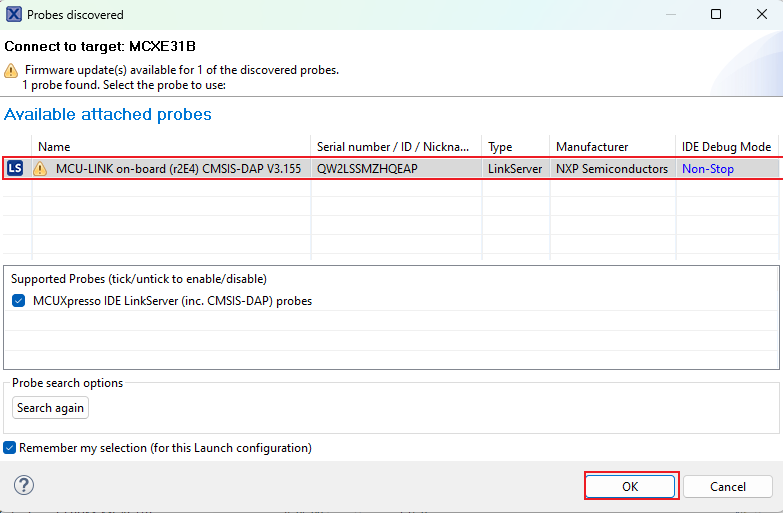Click the help question mark icon

point(24,485)
